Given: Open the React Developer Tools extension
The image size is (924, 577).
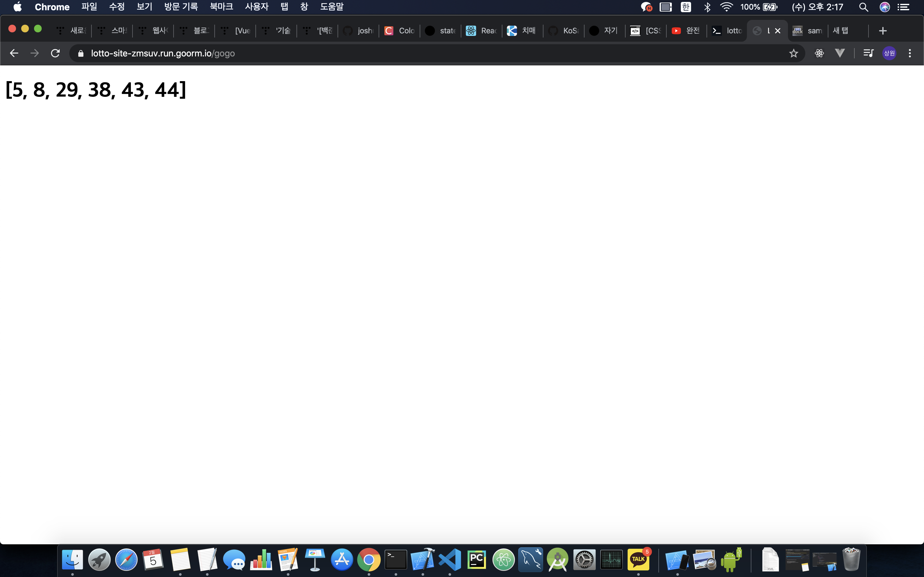Looking at the screenshot, I should pyautogui.click(x=819, y=53).
